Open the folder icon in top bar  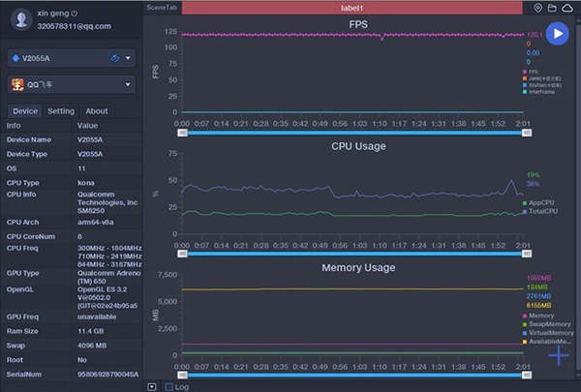pyautogui.click(x=553, y=8)
